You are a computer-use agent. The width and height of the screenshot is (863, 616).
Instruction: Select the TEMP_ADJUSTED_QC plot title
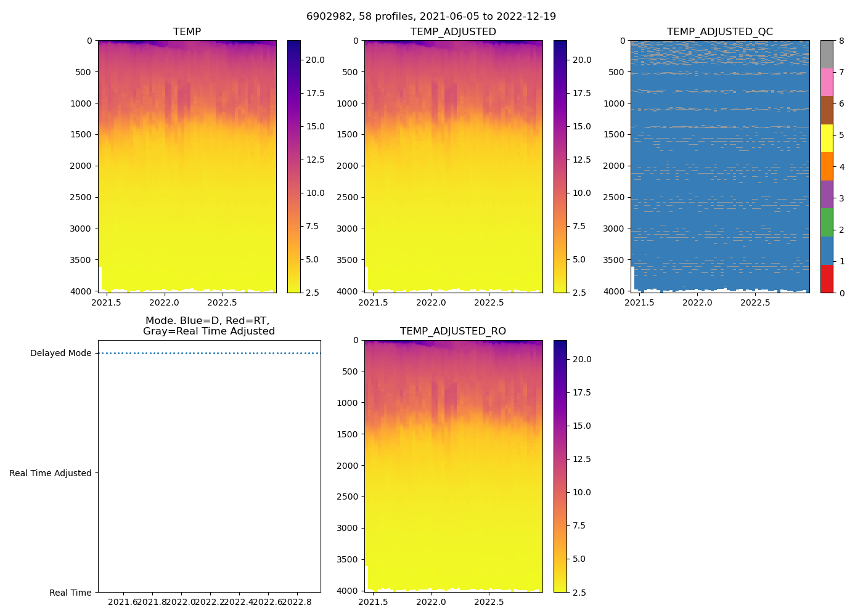pyautogui.click(x=719, y=32)
